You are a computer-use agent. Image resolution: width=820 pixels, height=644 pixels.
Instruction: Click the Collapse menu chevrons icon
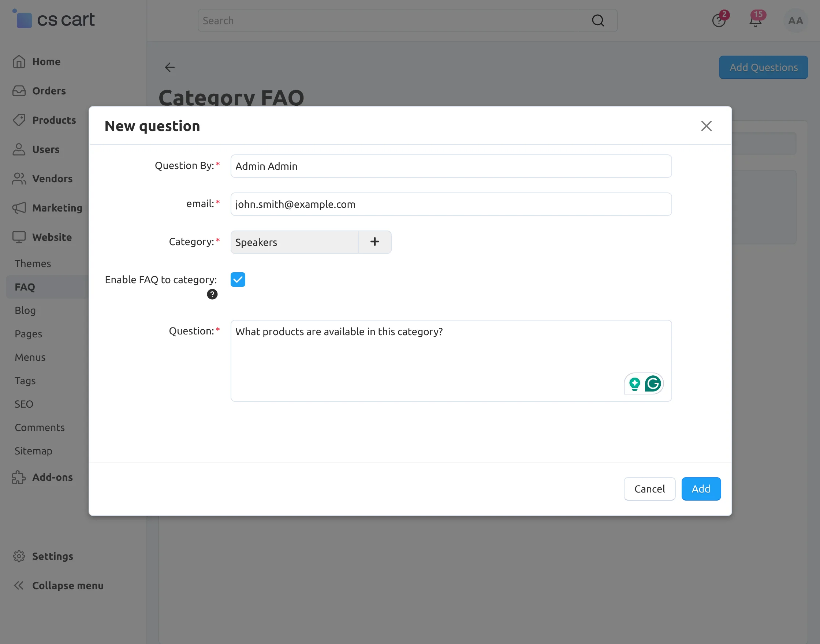pyautogui.click(x=19, y=585)
